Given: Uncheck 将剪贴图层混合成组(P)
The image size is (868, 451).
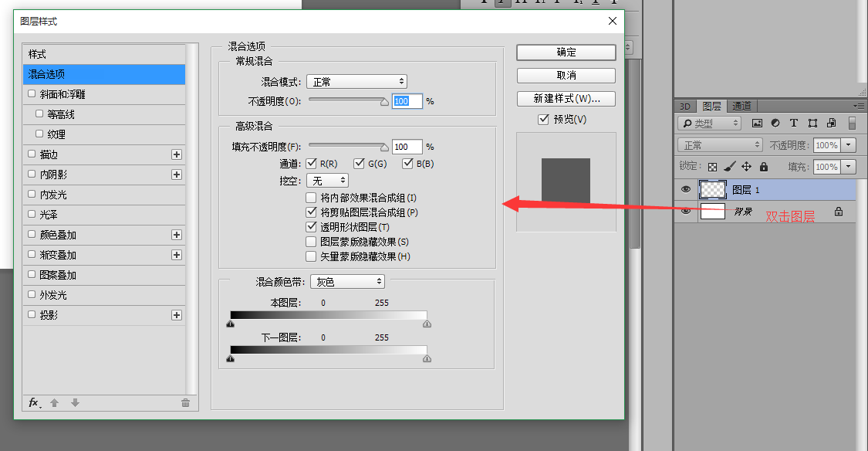Looking at the screenshot, I should (x=311, y=212).
